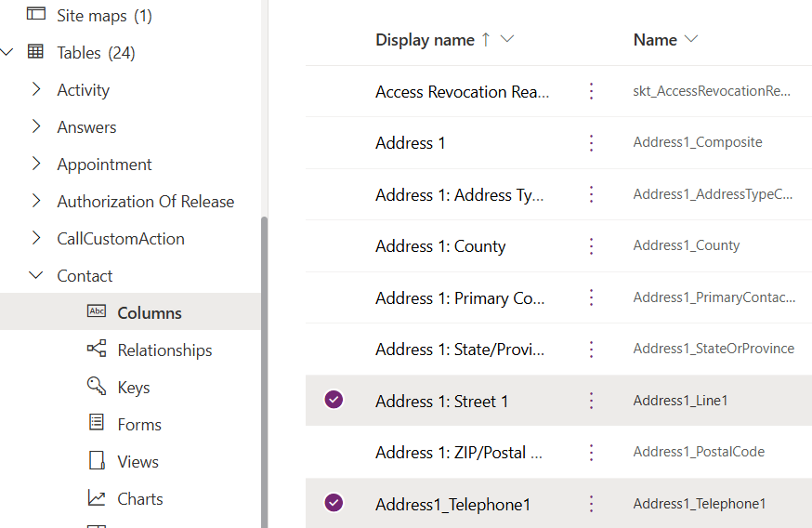Open more options for Address 1: County
Screen dimensions: 812x528
pyautogui.click(x=591, y=246)
